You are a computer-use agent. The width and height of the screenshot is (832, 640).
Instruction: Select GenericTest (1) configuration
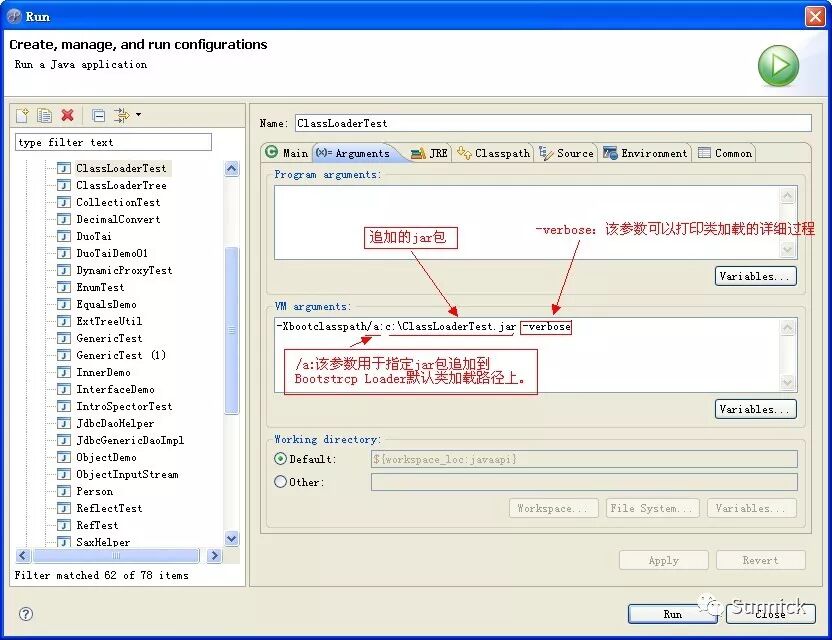pyautogui.click(x=121, y=355)
